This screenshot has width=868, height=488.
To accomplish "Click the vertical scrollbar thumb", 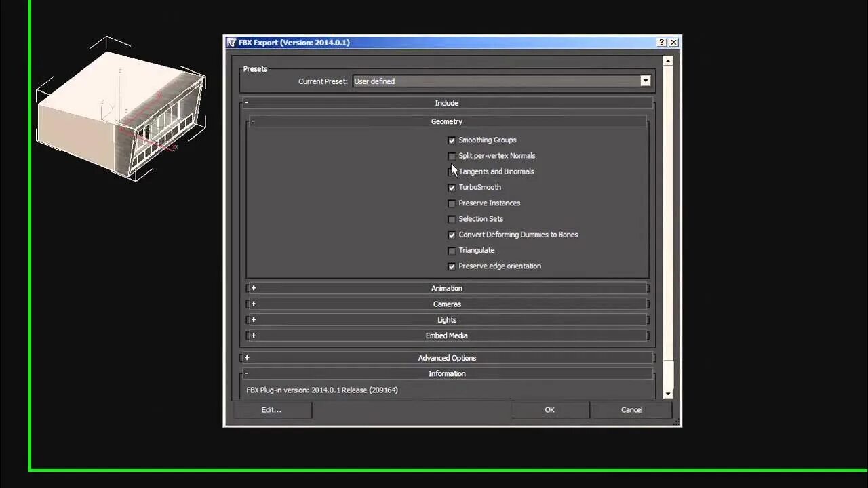I will coord(668,213).
